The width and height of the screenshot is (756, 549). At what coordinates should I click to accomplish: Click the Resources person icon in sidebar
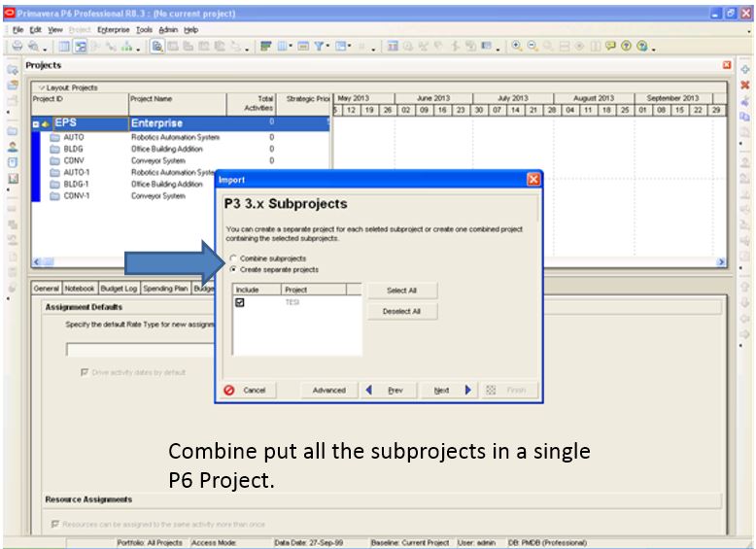[13, 147]
